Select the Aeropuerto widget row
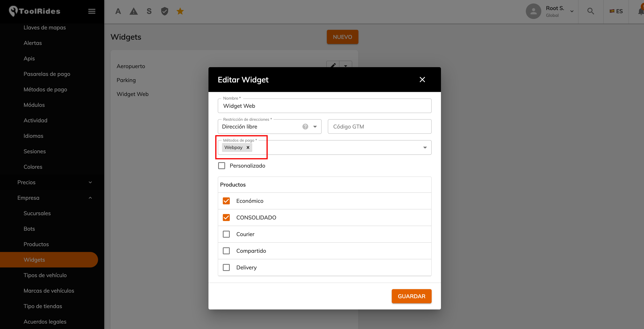The image size is (644, 329). coord(131,66)
